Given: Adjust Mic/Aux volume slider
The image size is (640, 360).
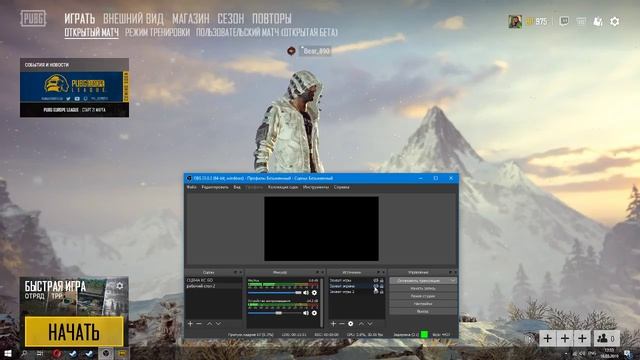Looking at the screenshot, I should click(x=275, y=293).
